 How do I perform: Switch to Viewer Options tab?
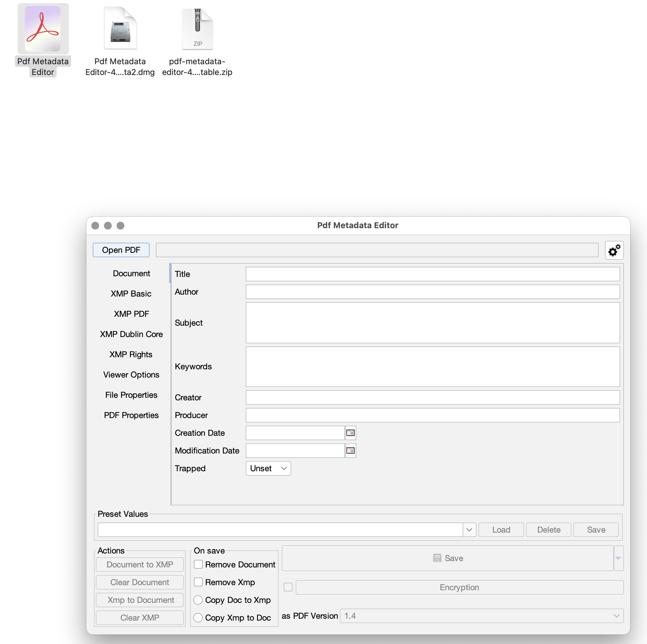[x=131, y=375]
